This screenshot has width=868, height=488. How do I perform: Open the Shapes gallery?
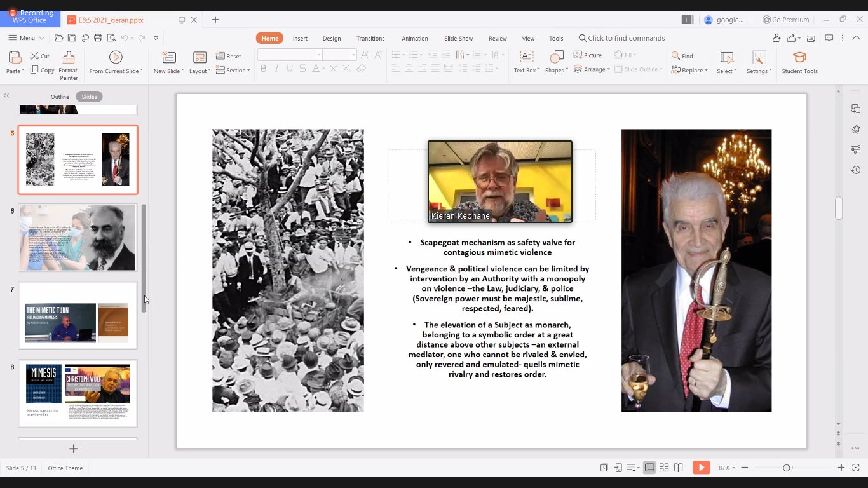pyautogui.click(x=557, y=63)
